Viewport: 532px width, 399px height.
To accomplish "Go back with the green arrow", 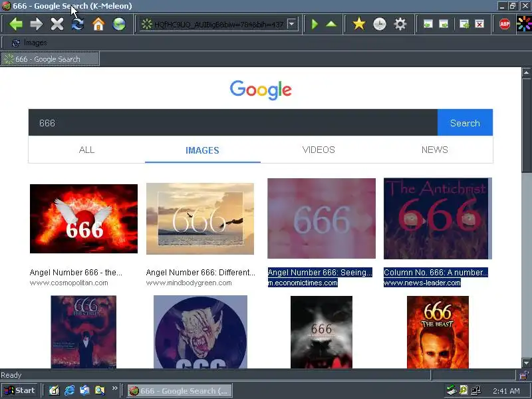I will click(x=15, y=24).
